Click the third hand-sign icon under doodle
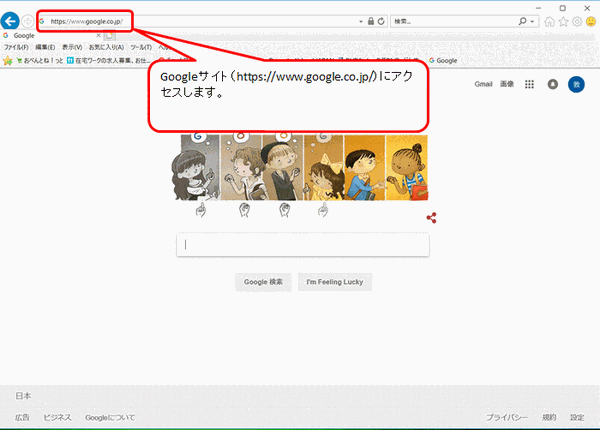The height and width of the screenshot is (430, 600). tap(284, 210)
